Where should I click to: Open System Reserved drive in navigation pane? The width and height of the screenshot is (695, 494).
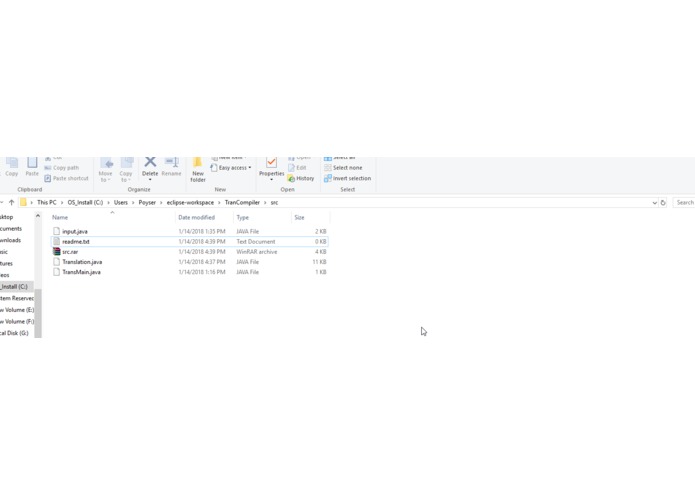tap(17, 298)
